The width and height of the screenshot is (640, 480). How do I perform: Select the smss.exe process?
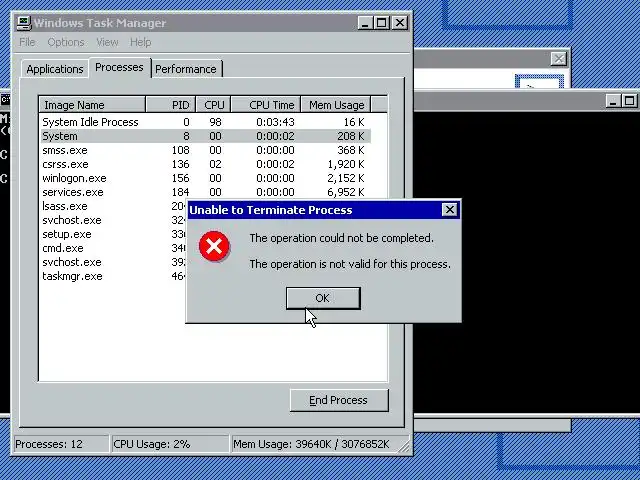pos(205,150)
